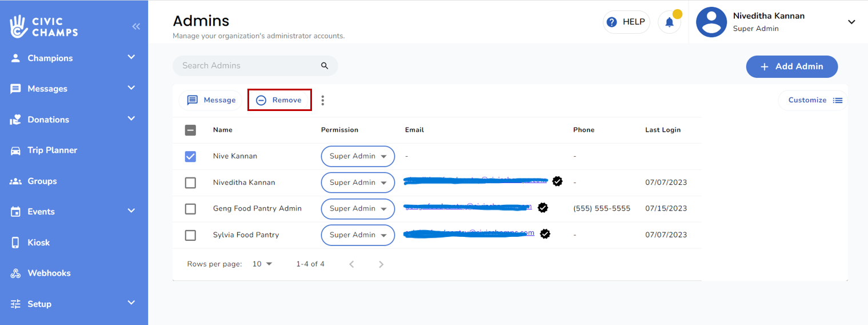Click the search magnifier icon
868x325 pixels.
tap(325, 66)
